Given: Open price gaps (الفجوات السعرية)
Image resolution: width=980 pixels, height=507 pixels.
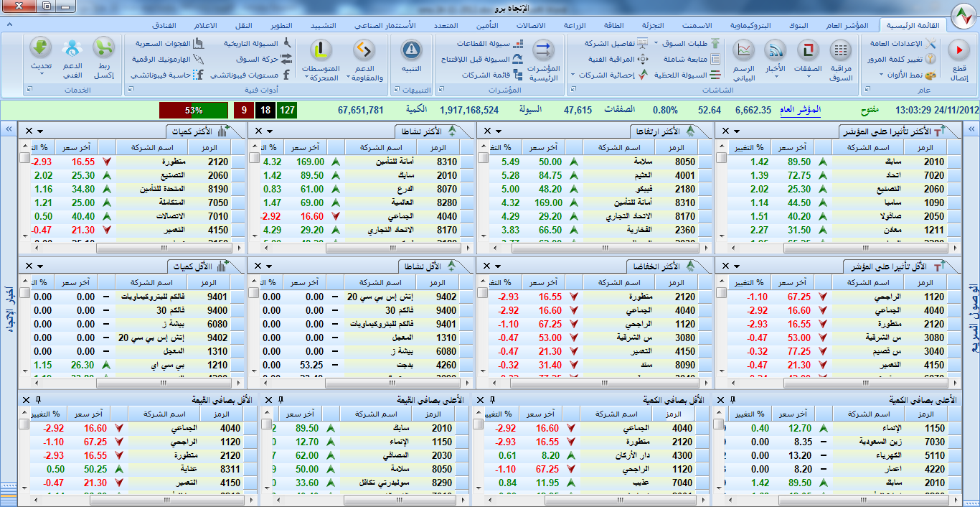Looking at the screenshot, I should point(169,43).
